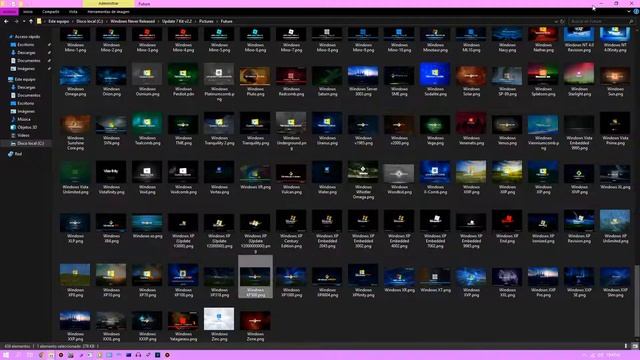Screen dimensions: 640x360
Task: Go forward in folder history
Action: pos(16,21)
